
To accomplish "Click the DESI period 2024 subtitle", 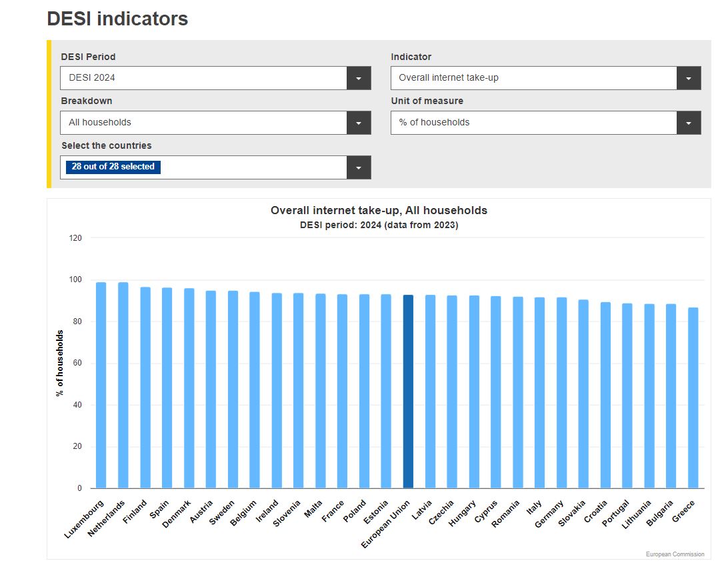I will tap(379, 225).
